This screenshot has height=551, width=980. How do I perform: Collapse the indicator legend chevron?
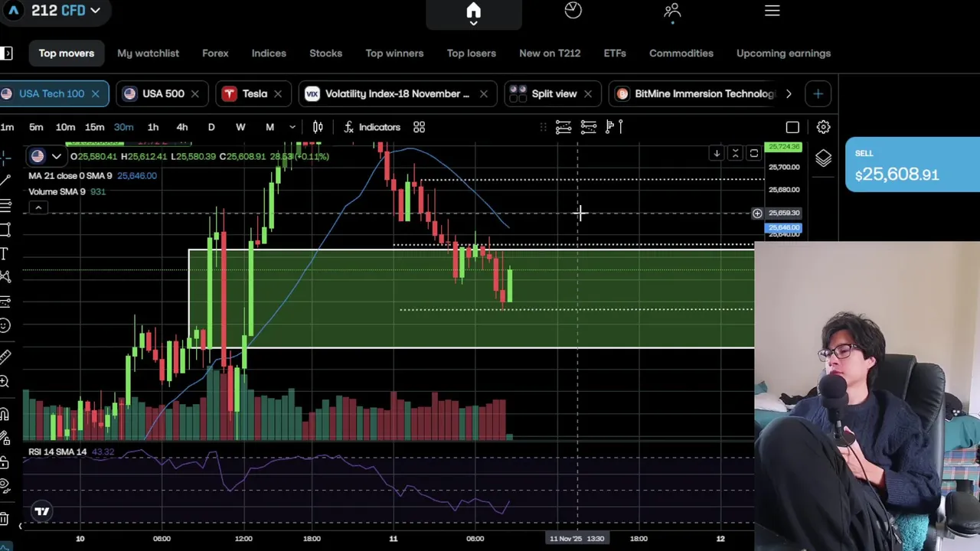click(x=38, y=207)
